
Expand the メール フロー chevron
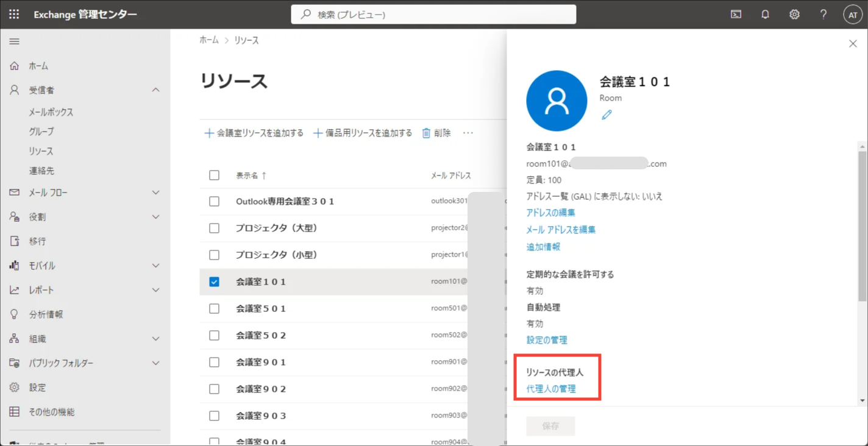(x=155, y=193)
